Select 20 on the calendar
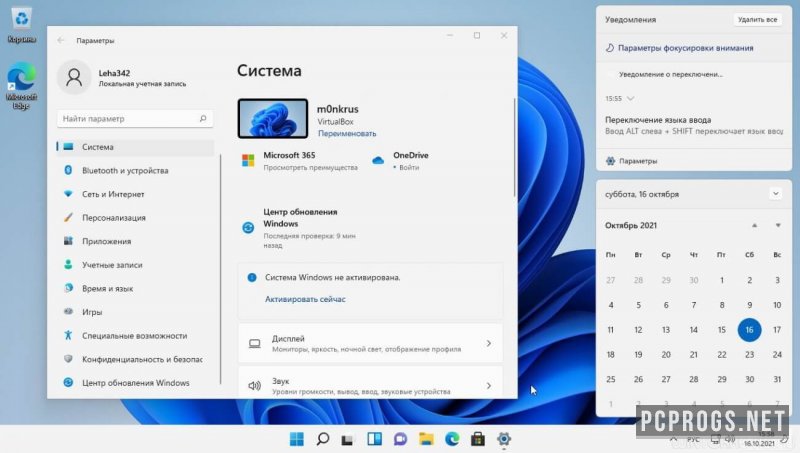This screenshot has width=800, height=453. click(x=666, y=355)
